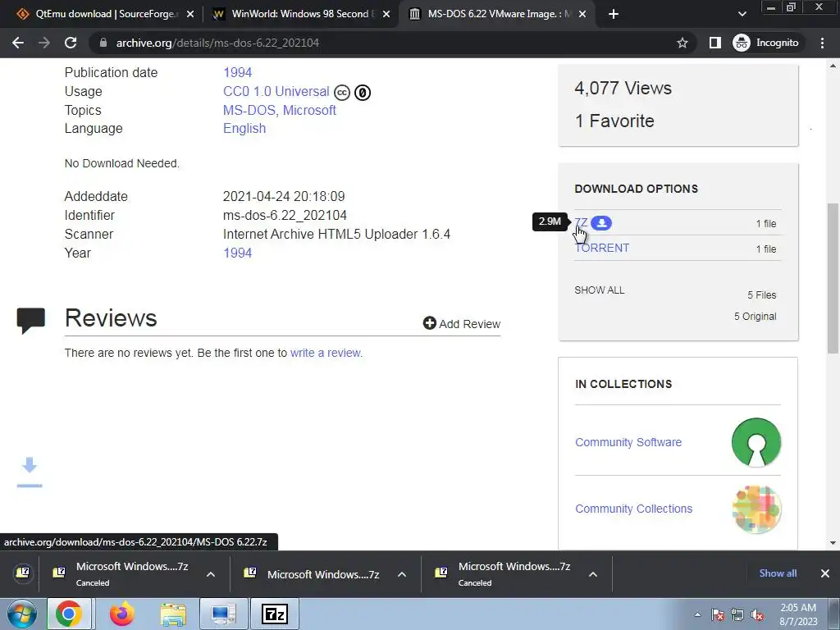Click the Creative Commons CC icon
This screenshot has width=840, height=630.
[x=342, y=93]
